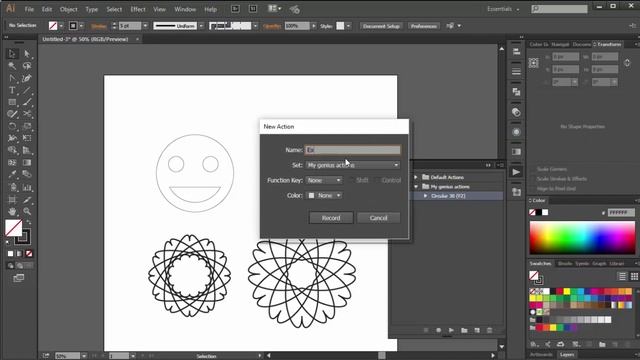Open Document Setup from control bar
This screenshot has width=640, height=360.
pos(381,26)
